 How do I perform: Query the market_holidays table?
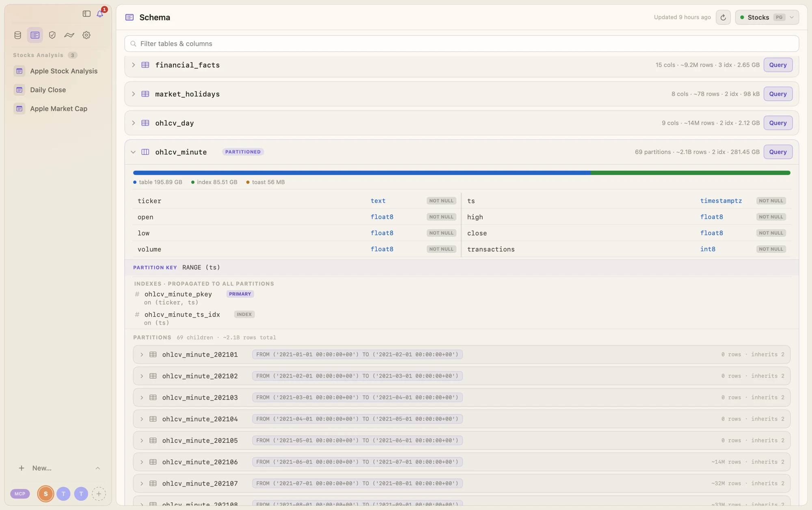click(778, 94)
